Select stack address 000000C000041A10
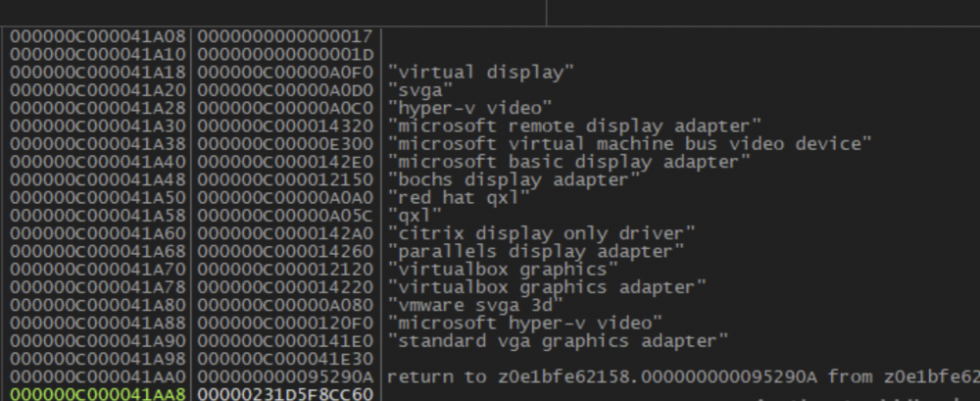This screenshot has width=980, height=401. point(97,55)
